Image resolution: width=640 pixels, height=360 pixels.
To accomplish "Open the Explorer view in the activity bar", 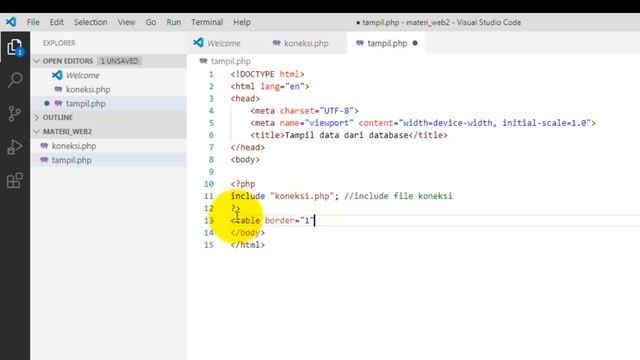I will [x=15, y=47].
